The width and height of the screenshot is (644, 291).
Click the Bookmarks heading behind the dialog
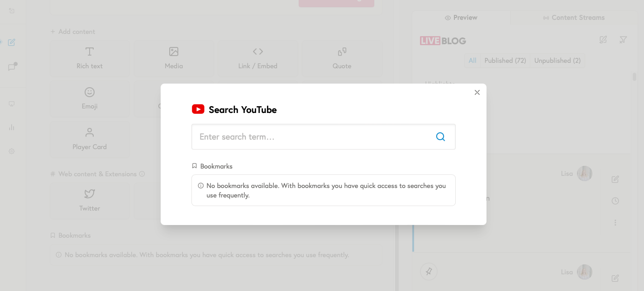(71, 235)
